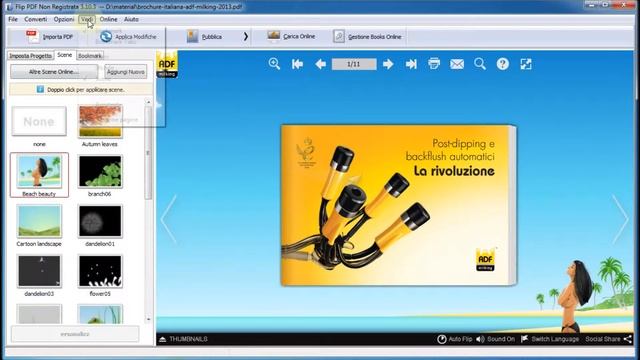
Task: Click Importa PDF toolbar button
Action: click(49, 37)
